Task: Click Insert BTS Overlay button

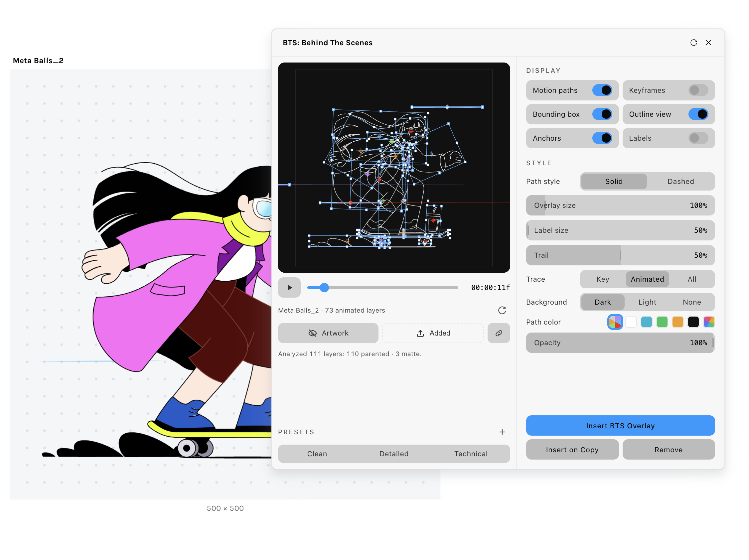Action: pos(620,426)
